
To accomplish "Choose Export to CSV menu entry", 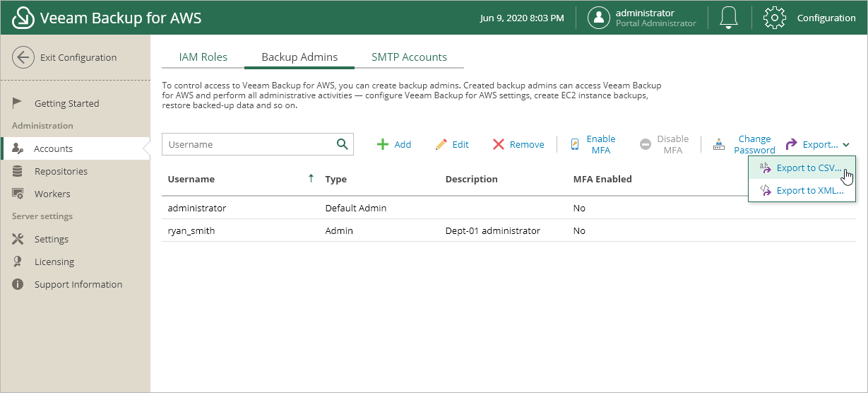I will (x=802, y=168).
